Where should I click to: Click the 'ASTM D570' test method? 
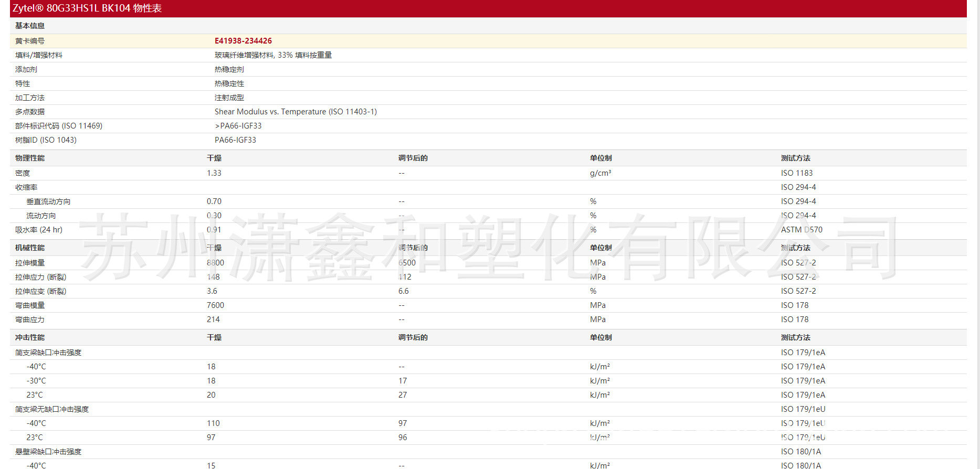(802, 230)
